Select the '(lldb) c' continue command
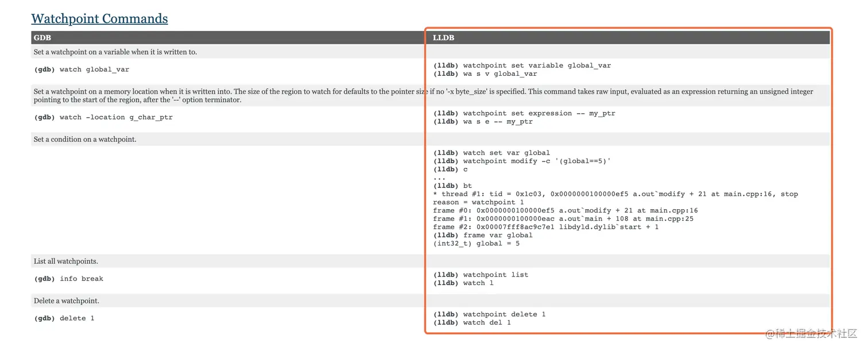The width and height of the screenshot is (868, 350). (x=450, y=170)
